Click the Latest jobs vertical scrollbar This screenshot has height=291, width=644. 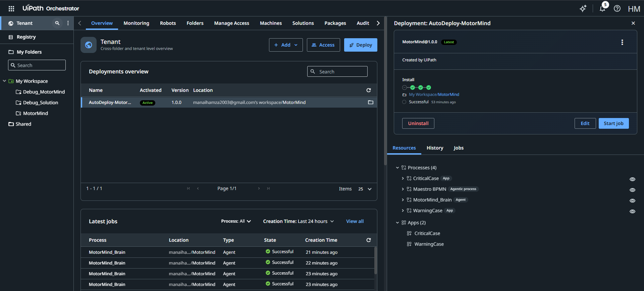[375, 261]
